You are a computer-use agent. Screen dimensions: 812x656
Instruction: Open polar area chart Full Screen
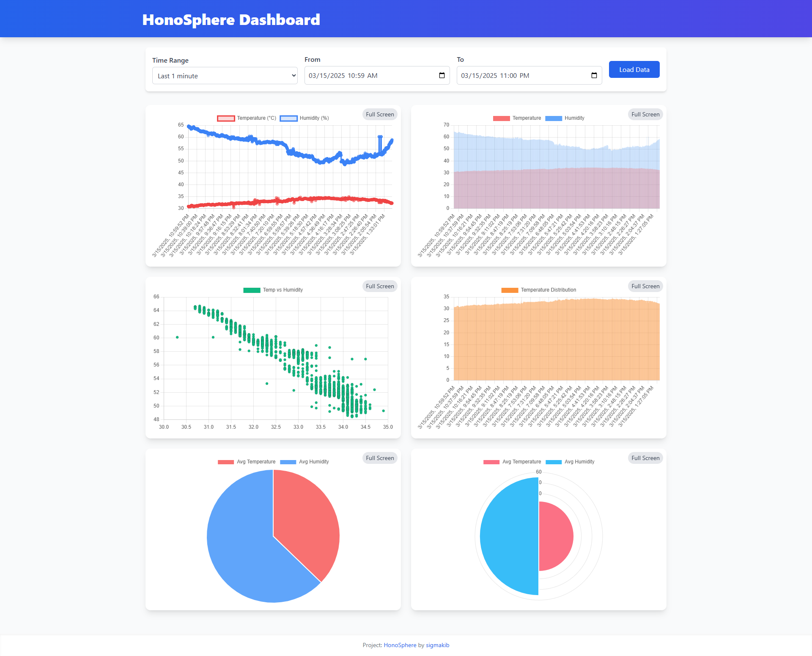(x=645, y=458)
